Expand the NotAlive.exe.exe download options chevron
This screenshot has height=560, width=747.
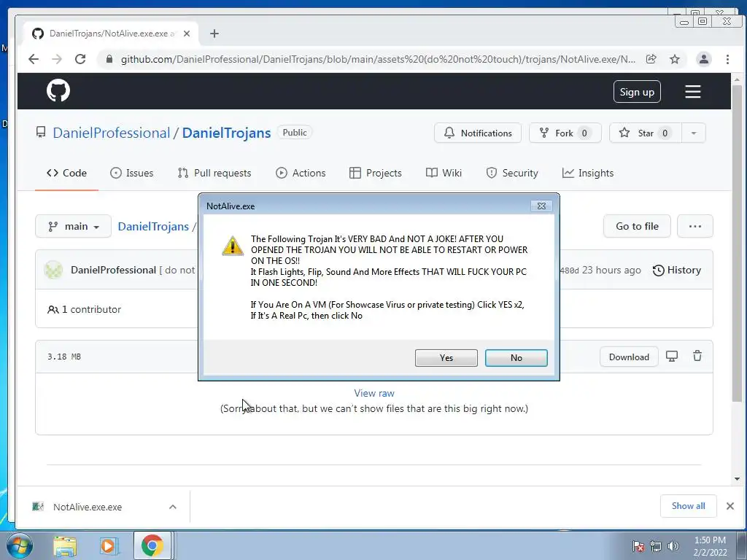(x=172, y=507)
